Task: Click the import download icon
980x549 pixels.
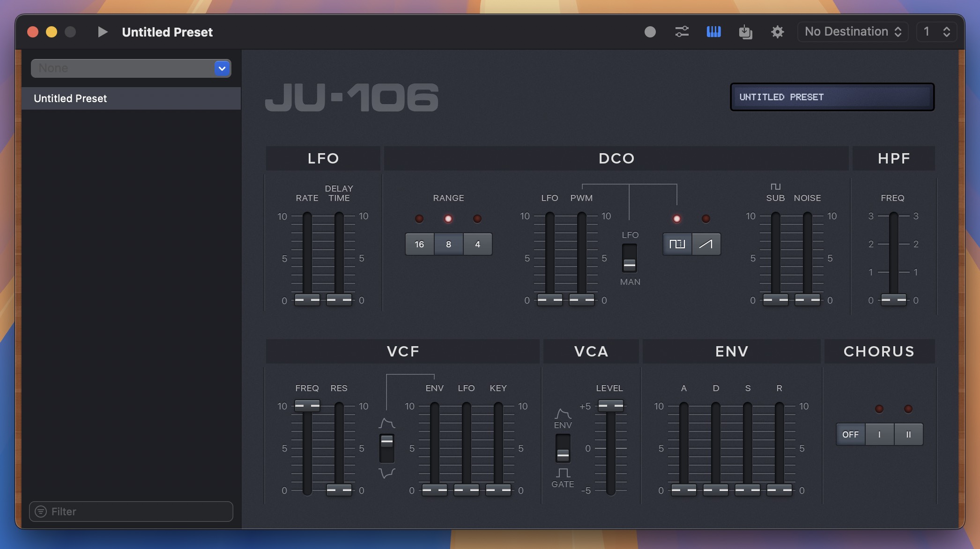Action: [x=745, y=32]
